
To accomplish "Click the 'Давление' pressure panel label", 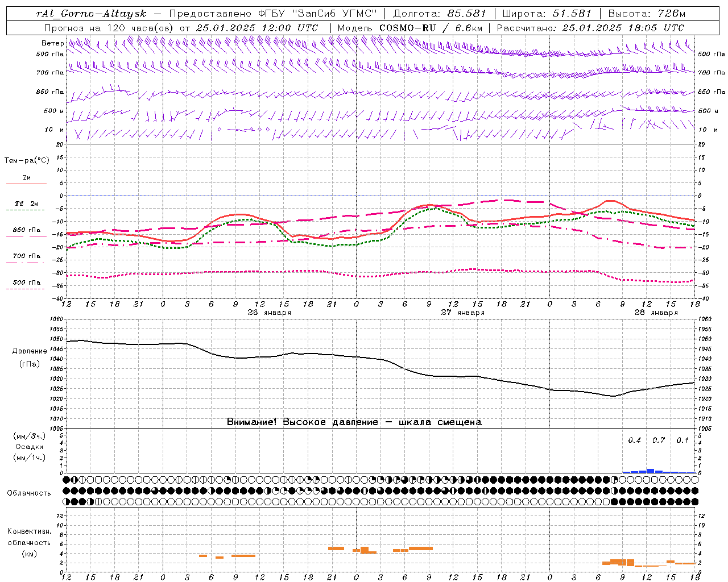I will coord(30,351).
